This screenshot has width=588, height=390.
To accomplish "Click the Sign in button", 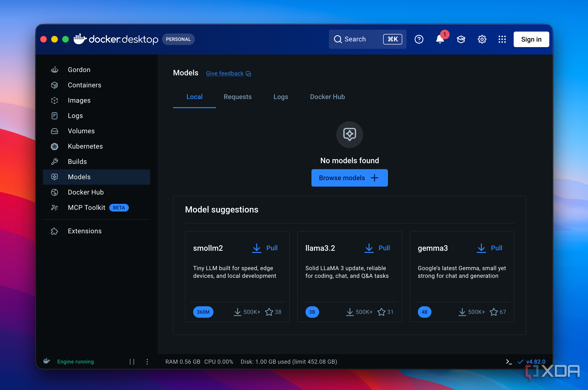I will (531, 39).
